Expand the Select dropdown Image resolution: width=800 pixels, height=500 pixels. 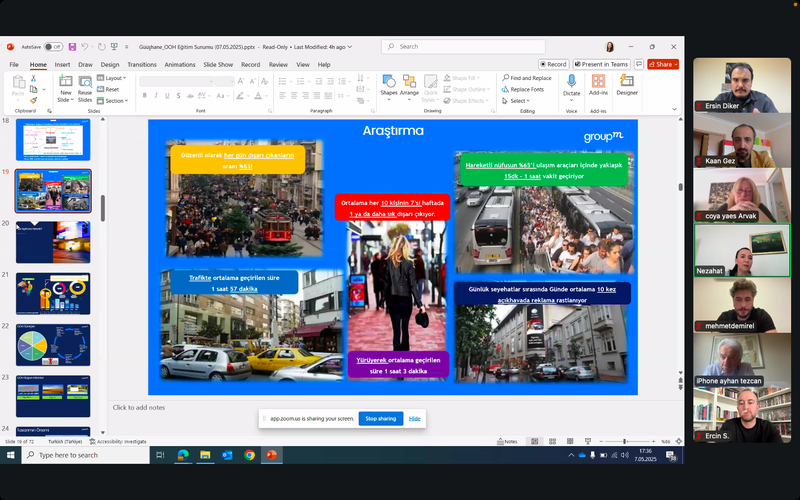516,101
